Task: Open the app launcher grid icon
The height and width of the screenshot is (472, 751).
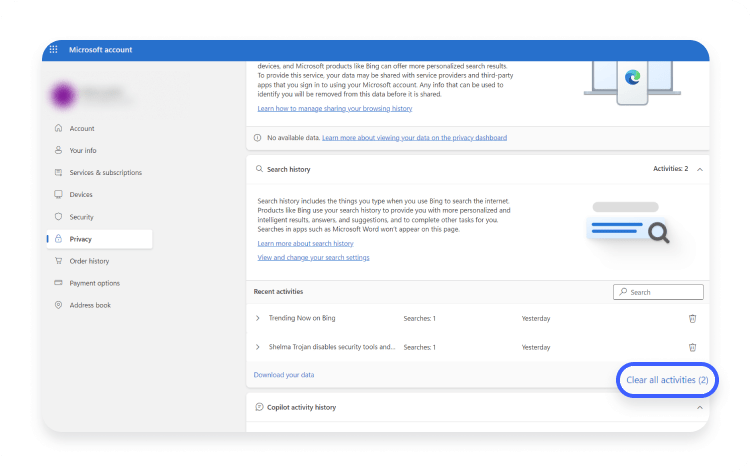Action: point(53,49)
